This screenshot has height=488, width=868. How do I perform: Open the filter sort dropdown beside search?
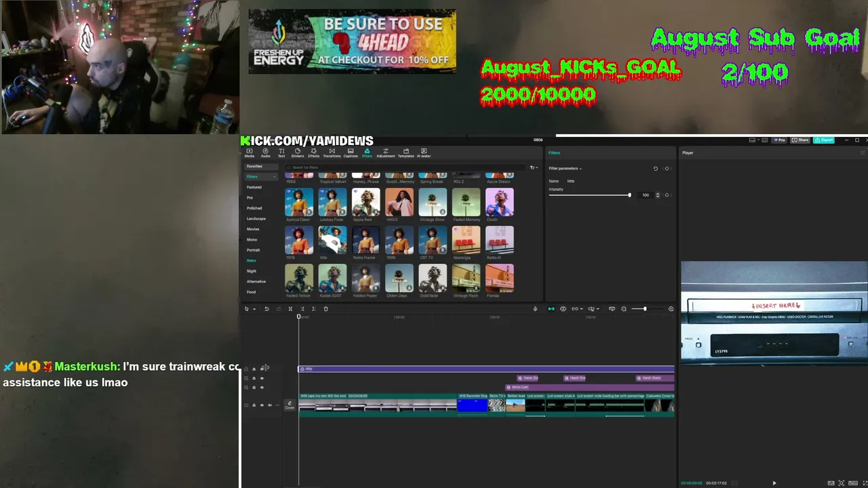tap(534, 167)
